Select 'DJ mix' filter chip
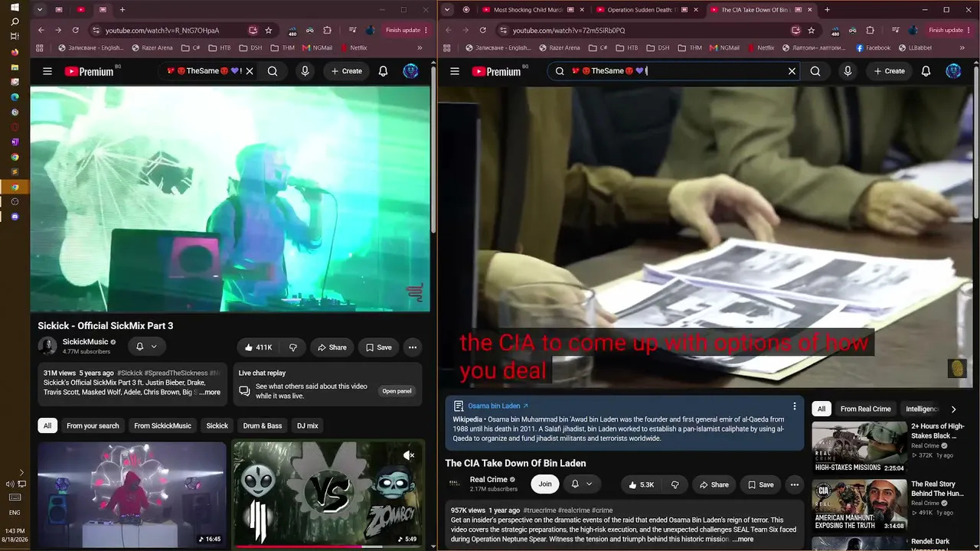The image size is (980, 551). point(307,425)
